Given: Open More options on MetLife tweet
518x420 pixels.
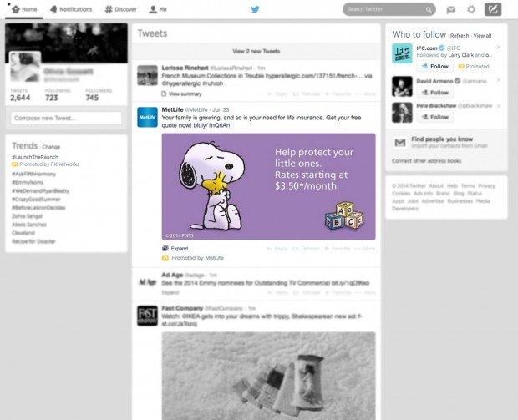Looking at the screenshot, I should (x=365, y=248).
